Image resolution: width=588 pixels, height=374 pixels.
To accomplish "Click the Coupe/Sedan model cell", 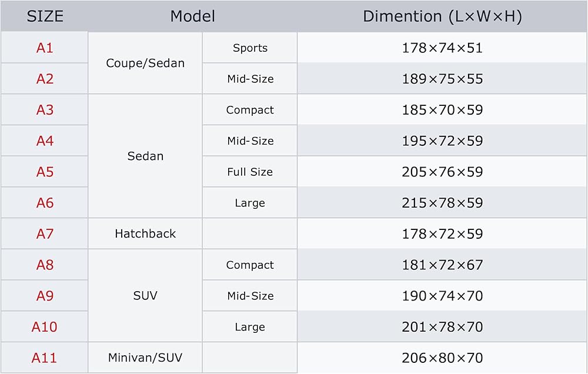I will point(145,63).
